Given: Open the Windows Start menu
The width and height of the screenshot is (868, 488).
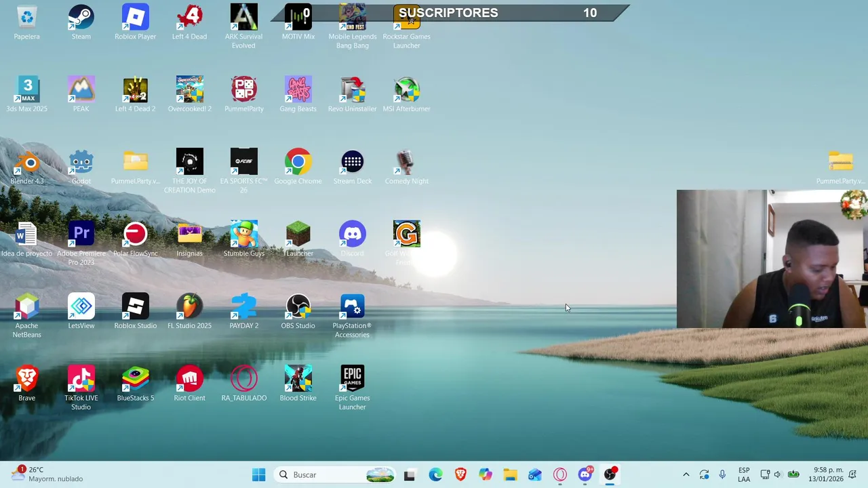Looking at the screenshot, I should click(x=259, y=474).
